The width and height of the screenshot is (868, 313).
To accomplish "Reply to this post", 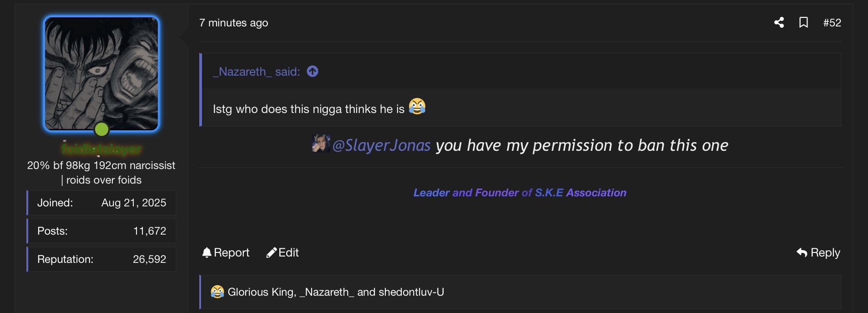I will pyautogui.click(x=818, y=252).
